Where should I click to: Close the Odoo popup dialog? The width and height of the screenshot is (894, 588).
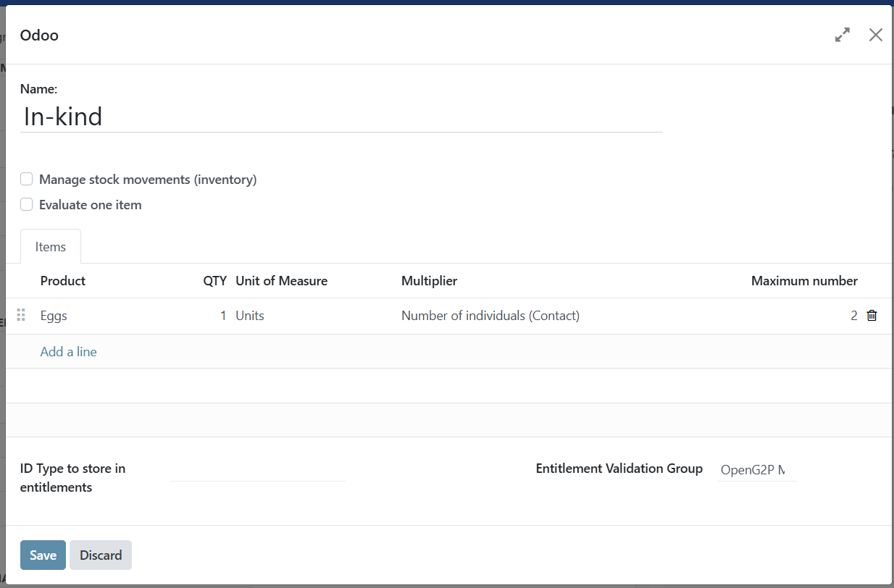876,34
